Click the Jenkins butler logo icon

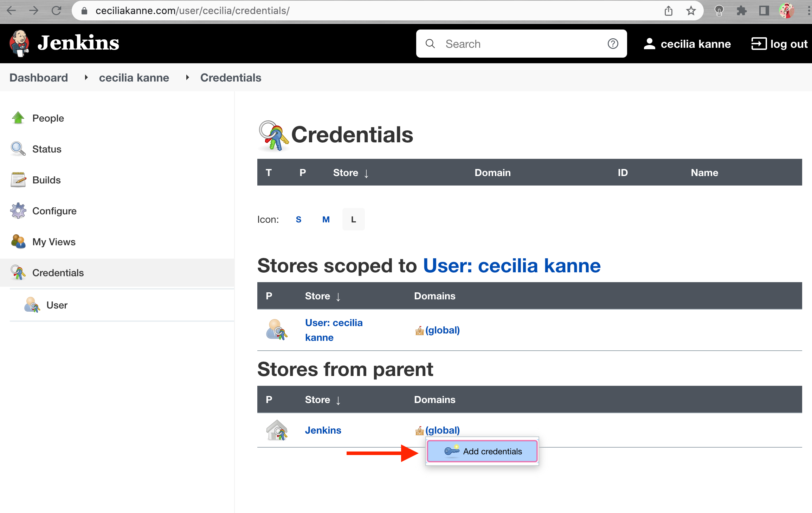click(19, 43)
